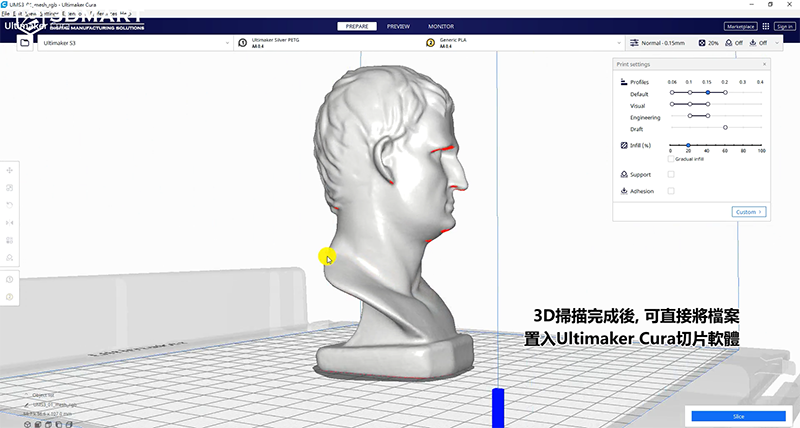Select the Rotate tool in left toolbar
800x428 pixels.
(x=10, y=205)
